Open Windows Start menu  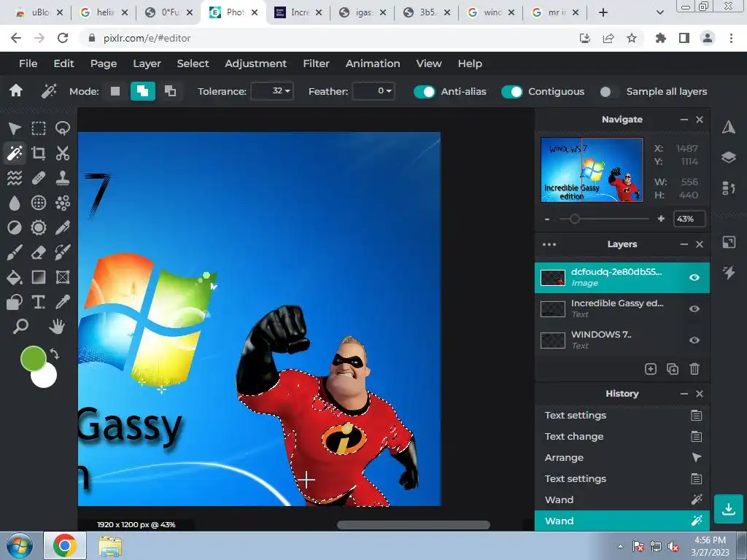pyautogui.click(x=20, y=546)
